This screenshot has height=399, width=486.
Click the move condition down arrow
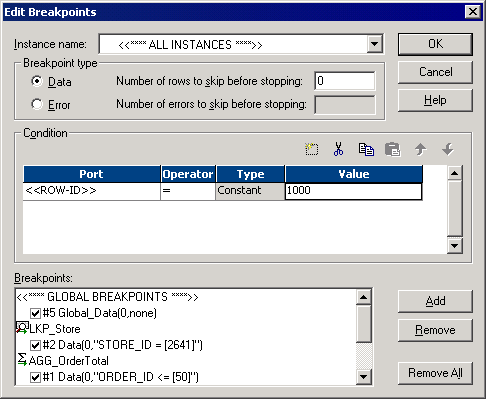click(x=447, y=149)
